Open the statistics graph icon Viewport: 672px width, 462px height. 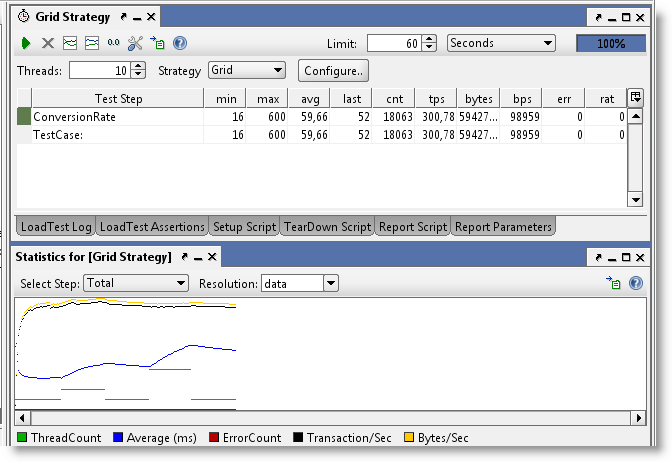click(x=70, y=43)
